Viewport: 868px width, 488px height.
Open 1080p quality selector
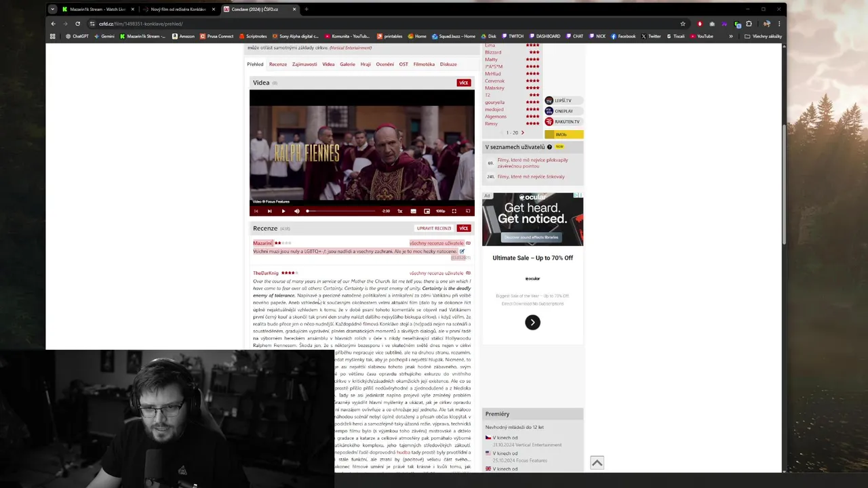tap(440, 211)
